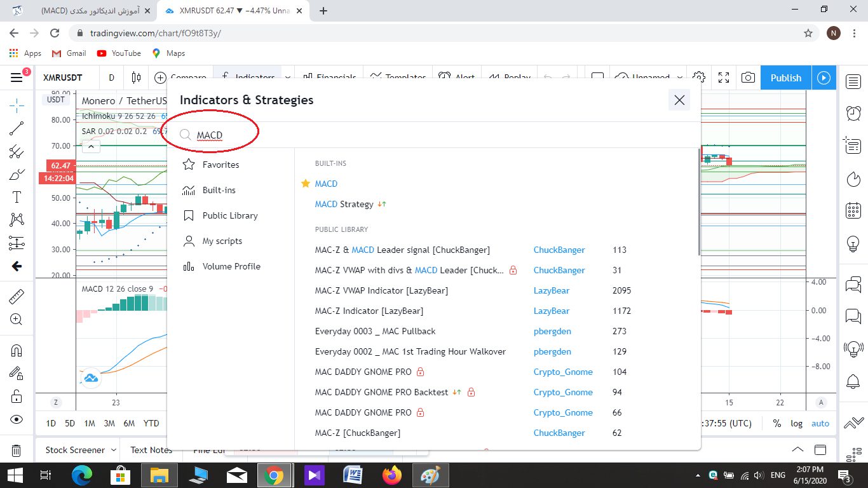Close the Indicators & Strategies dialog
868x488 pixels.
click(679, 100)
